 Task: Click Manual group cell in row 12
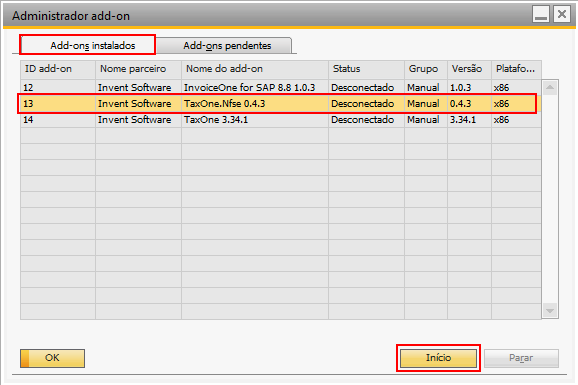click(426, 88)
